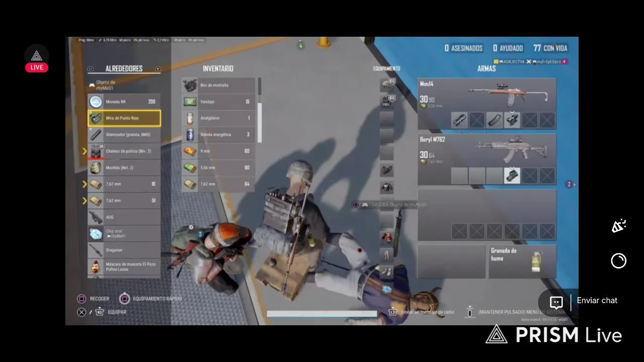
Task: Click the 0 ASESINADOS counter
Action: click(x=463, y=48)
